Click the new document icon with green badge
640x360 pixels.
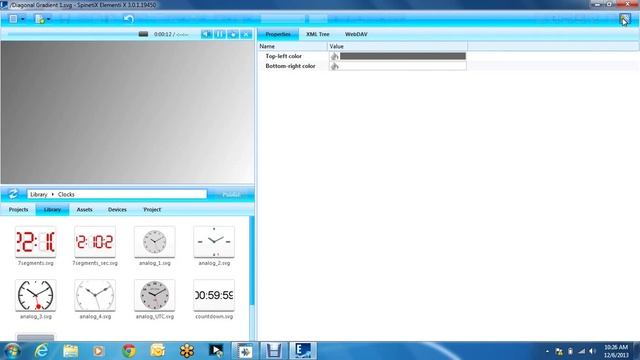tap(40, 19)
